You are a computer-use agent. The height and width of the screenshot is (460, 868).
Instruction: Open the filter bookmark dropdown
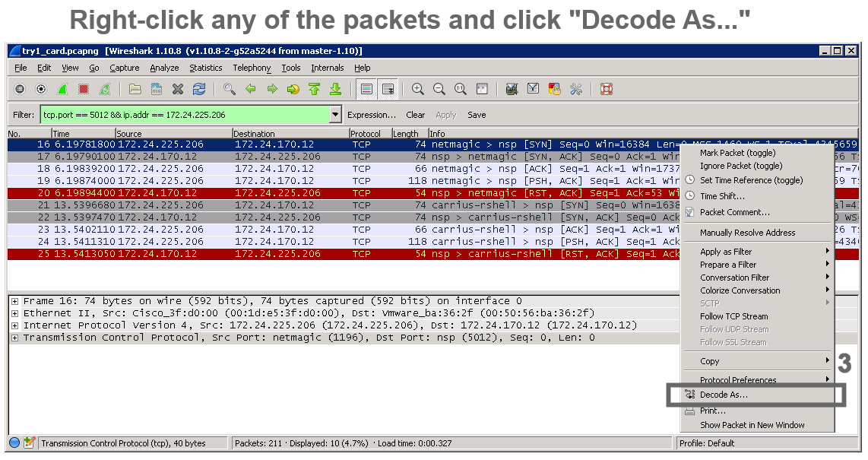pyautogui.click(x=334, y=115)
